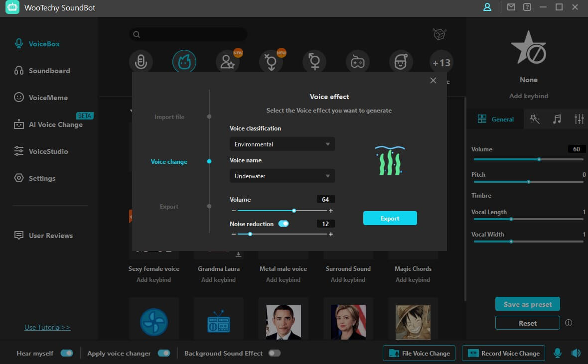Click the random dice icon
The height and width of the screenshot is (364, 588).
(x=439, y=34)
